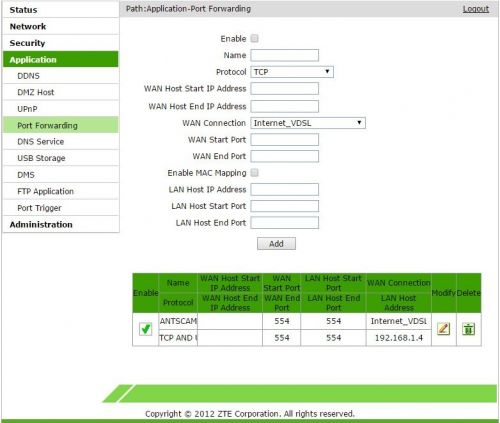500x423 pixels.
Task: Click the Internet_VDSL cell in the table
Action: point(399,321)
